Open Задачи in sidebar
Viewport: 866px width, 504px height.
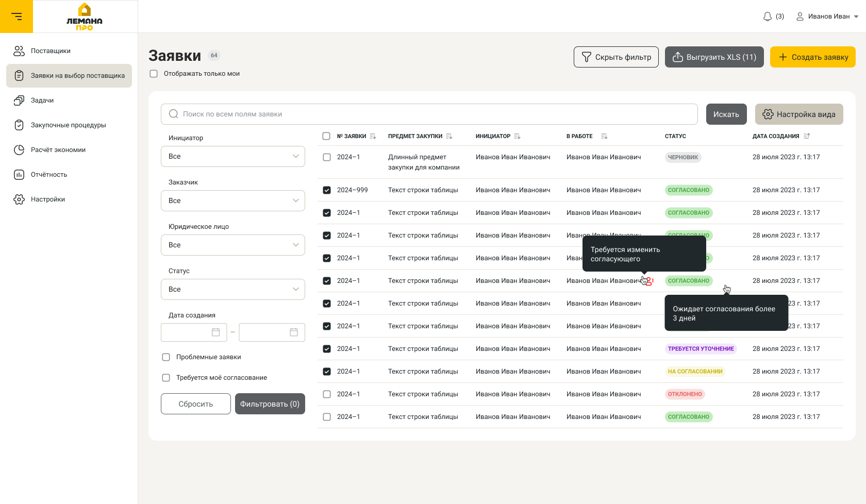(69, 100)
